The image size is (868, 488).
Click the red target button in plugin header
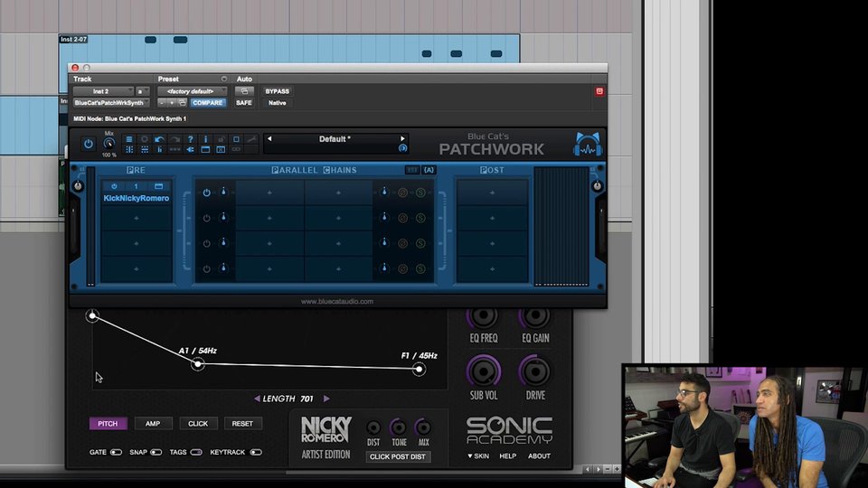click(x=599, y=91)
